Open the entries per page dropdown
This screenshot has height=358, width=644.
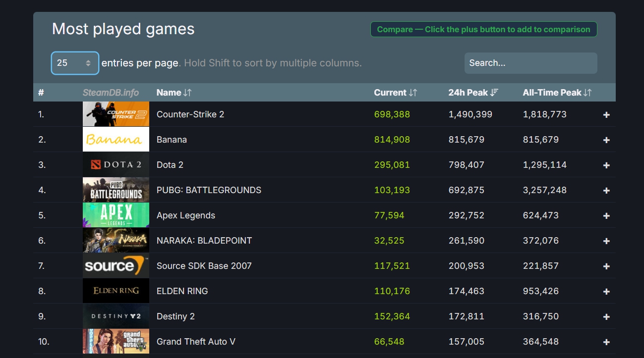(x=75, y=63)
